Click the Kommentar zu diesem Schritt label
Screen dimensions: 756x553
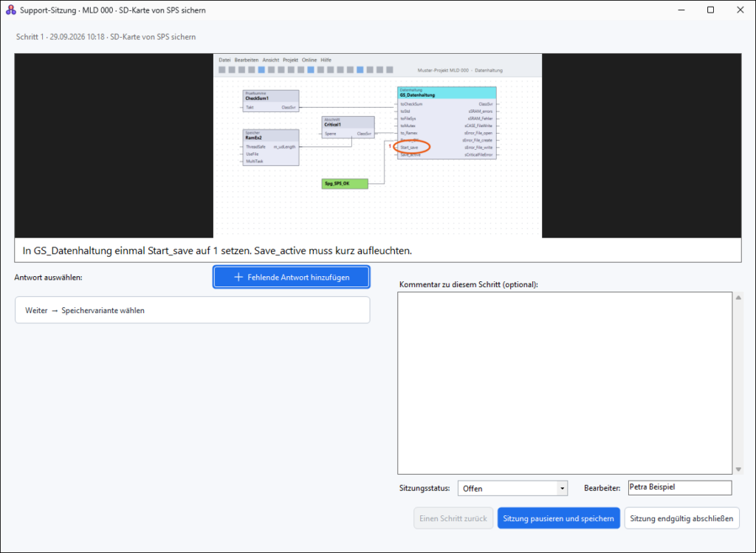pyautogui.click(x=468, y=284)
